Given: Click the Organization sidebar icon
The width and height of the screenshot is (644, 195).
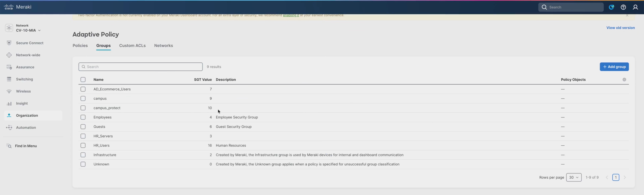Looking at the screenshot, I should [x=9, y=115].
